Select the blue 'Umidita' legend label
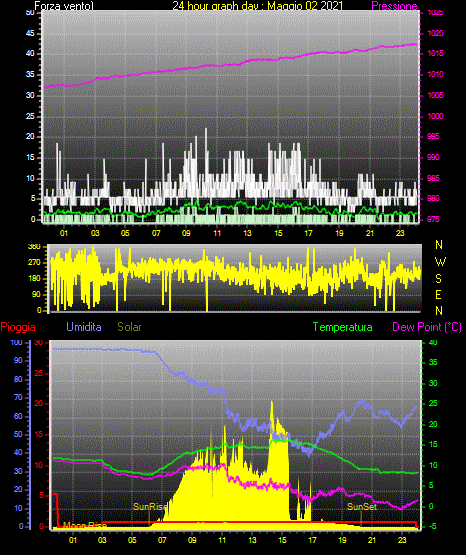 click(84, 327)
